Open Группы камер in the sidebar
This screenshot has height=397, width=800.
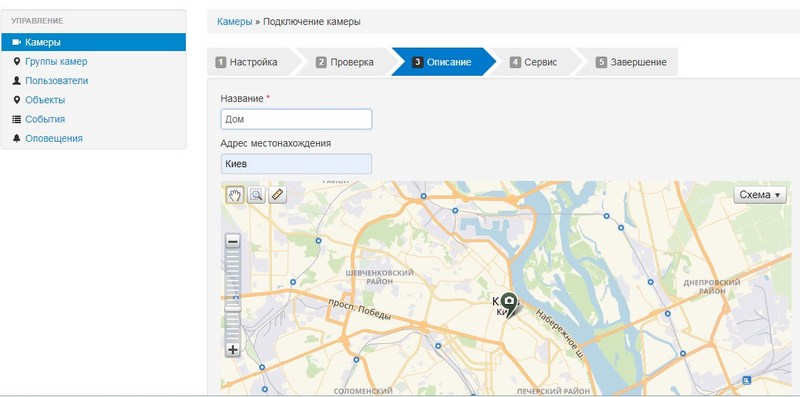pos(56,61)
